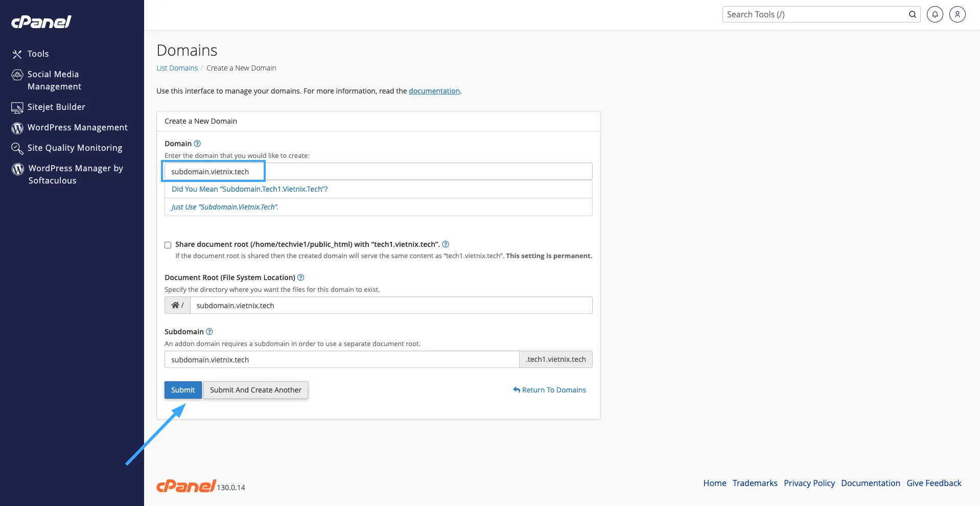Click the search magnifier icon
The image size is (980, 506).
pos(912,14)
